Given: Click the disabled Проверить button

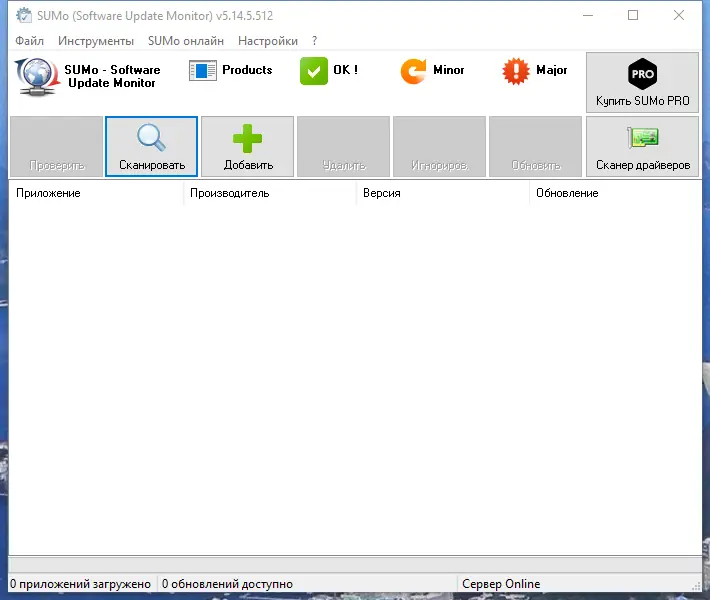Looking at the screenshot, I should click(57, 146).
